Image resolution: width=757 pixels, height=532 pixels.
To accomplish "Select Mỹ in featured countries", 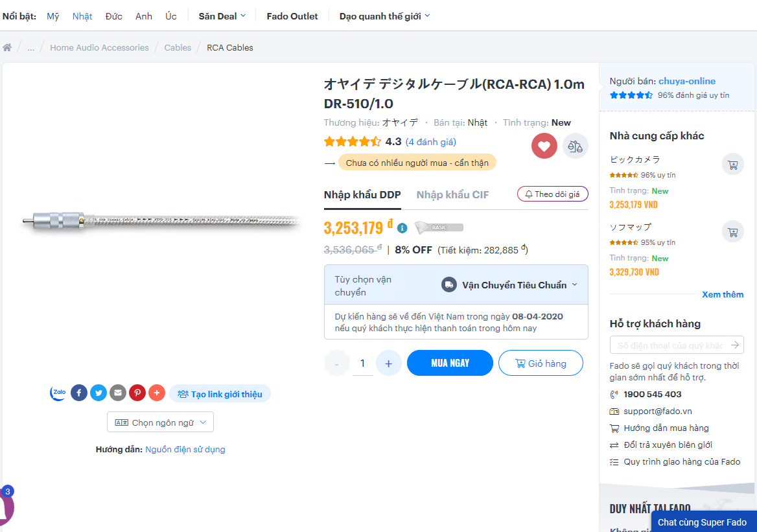I will coord(53,16).
